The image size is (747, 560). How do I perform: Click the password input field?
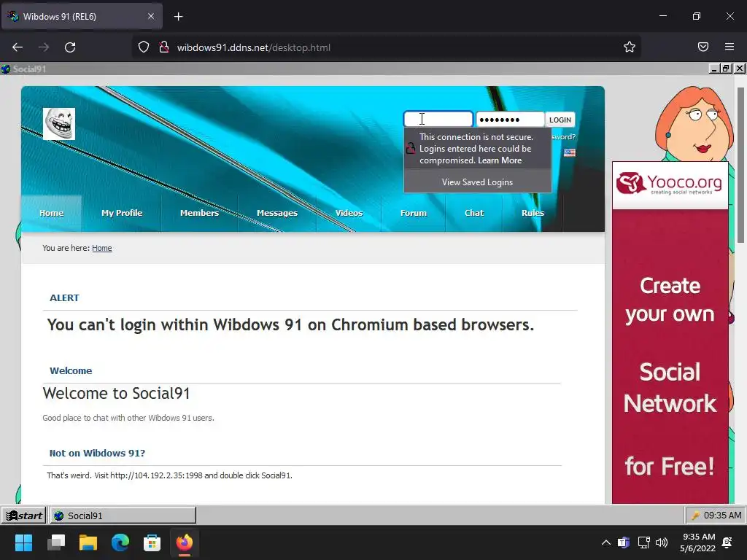510,119
